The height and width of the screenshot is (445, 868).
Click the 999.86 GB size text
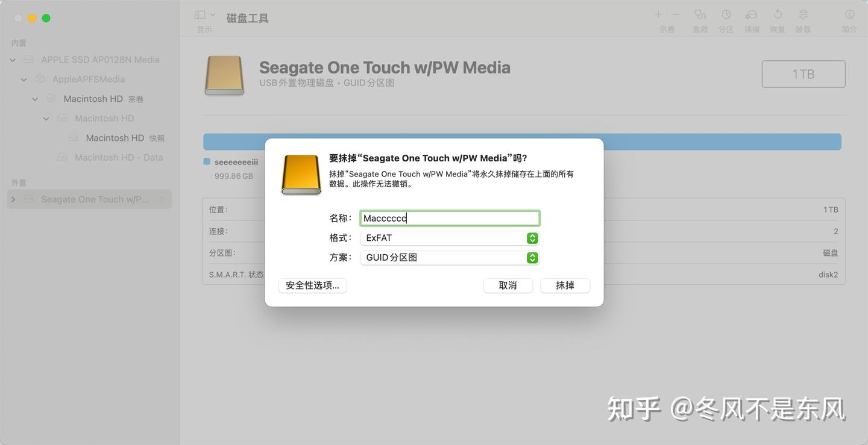click(x=234, y=176)
